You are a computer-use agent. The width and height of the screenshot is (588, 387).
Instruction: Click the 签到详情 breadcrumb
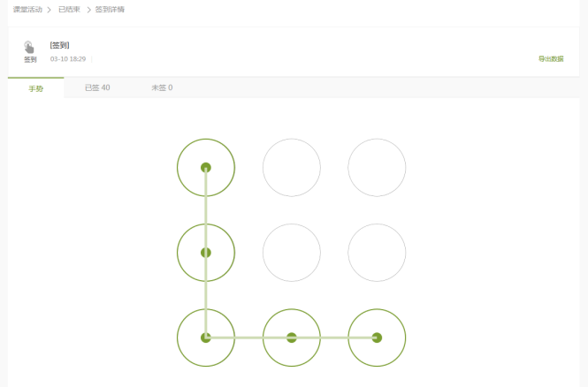pyautogui.click(x=110, y=10)
